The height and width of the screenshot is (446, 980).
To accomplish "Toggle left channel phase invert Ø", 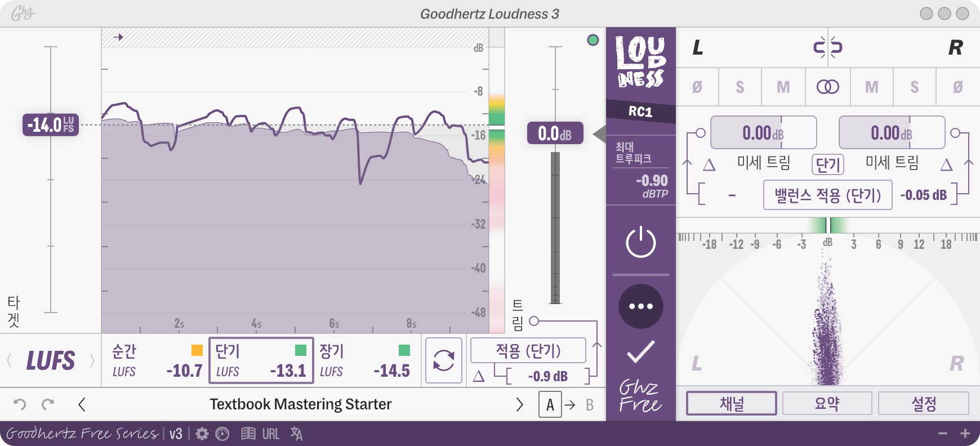I will coord(697,87).
